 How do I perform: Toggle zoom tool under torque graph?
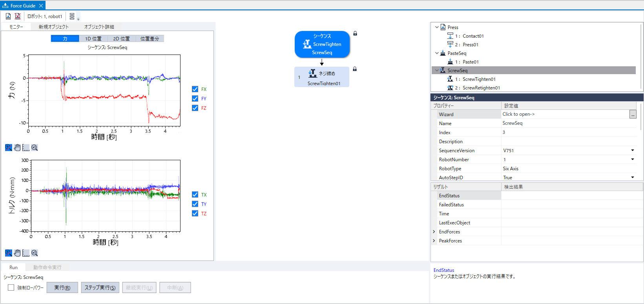coord(8,253)
